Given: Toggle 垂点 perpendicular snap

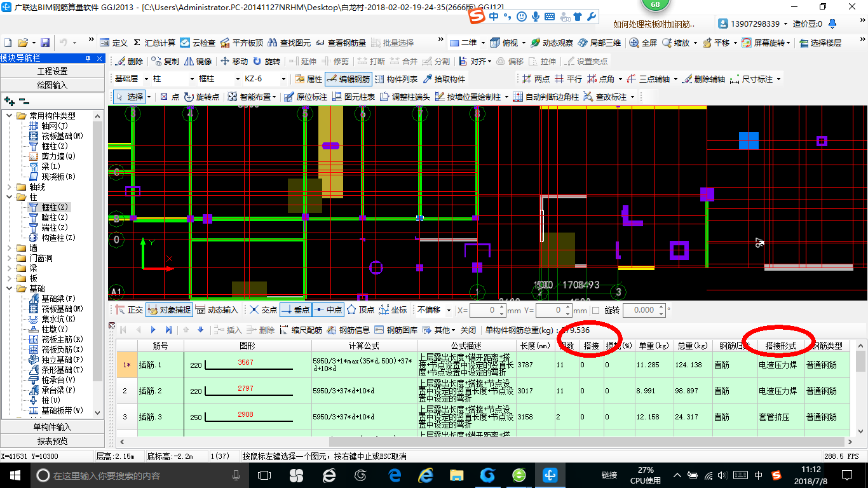Looking at the screenshot, I should pos(295,309).
